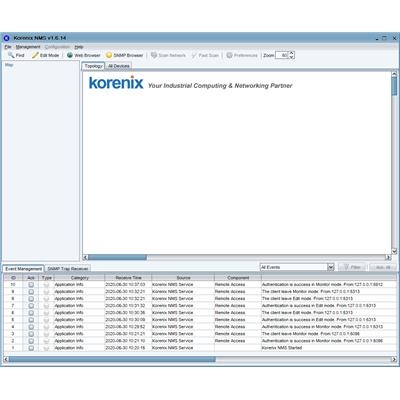Screen dimensions: 400x400
Task: Click the type icon in event row 8
Action: 46,299
